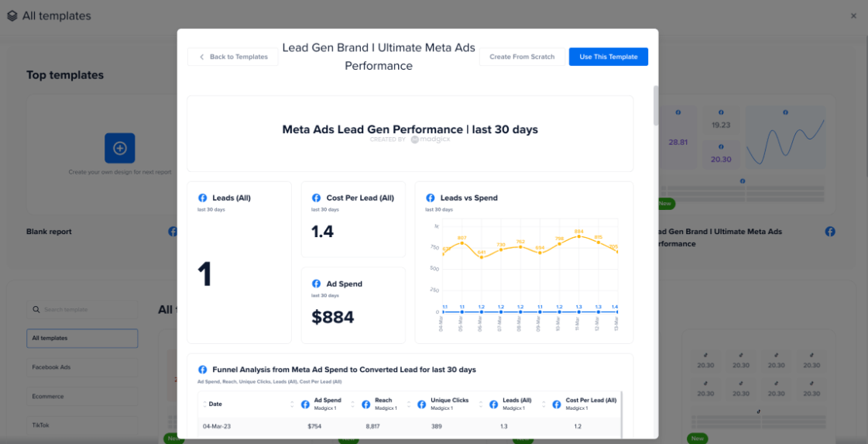Click the magnifier icon in template search
Screen dimensions: 868x444
point(36,309)
